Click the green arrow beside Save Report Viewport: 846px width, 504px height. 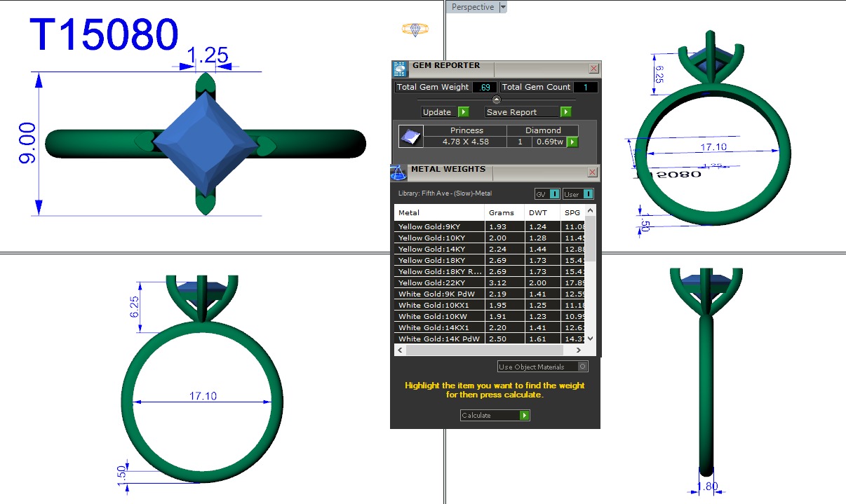(565, 112)
